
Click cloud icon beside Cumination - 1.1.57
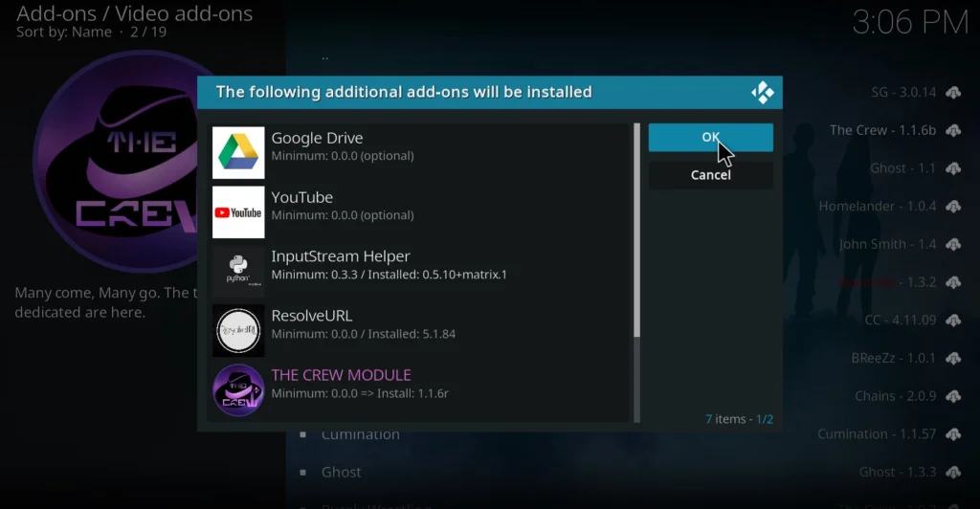coord(953,434)
